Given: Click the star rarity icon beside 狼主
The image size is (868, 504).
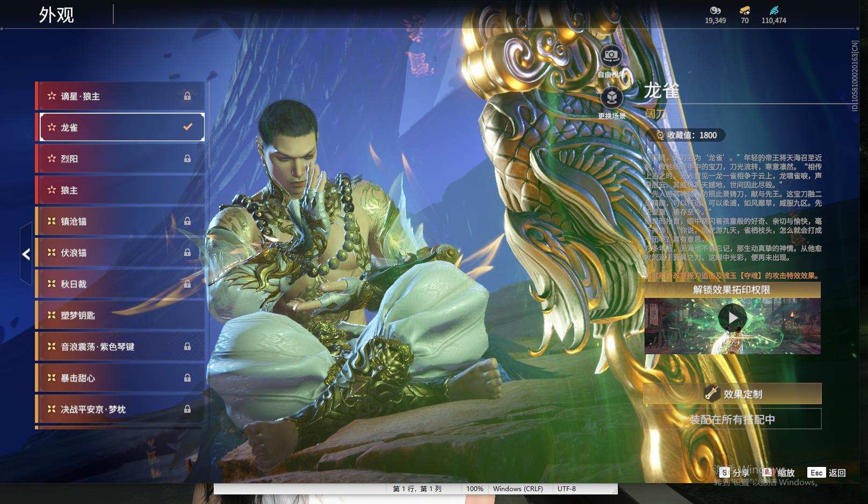Looking at the screenshot, I should tap(52, 190).
